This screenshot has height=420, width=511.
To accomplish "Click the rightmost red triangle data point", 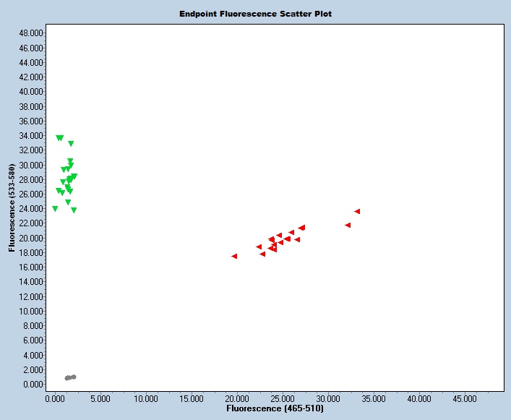I will coord(357,212).
